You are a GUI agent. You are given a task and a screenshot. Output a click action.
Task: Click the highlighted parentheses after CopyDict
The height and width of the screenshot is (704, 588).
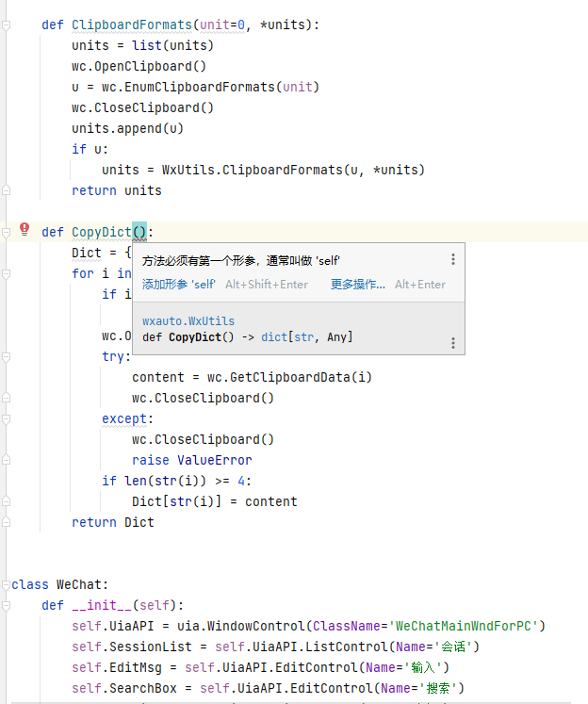[x=139, y=232]
